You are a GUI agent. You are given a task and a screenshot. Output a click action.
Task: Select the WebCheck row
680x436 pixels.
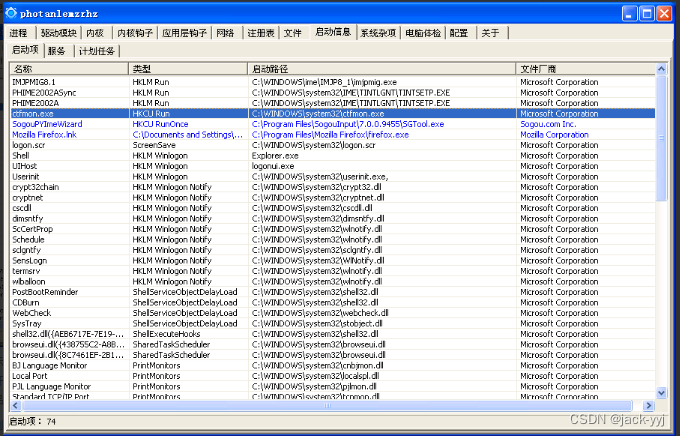(x=333, y=313)
